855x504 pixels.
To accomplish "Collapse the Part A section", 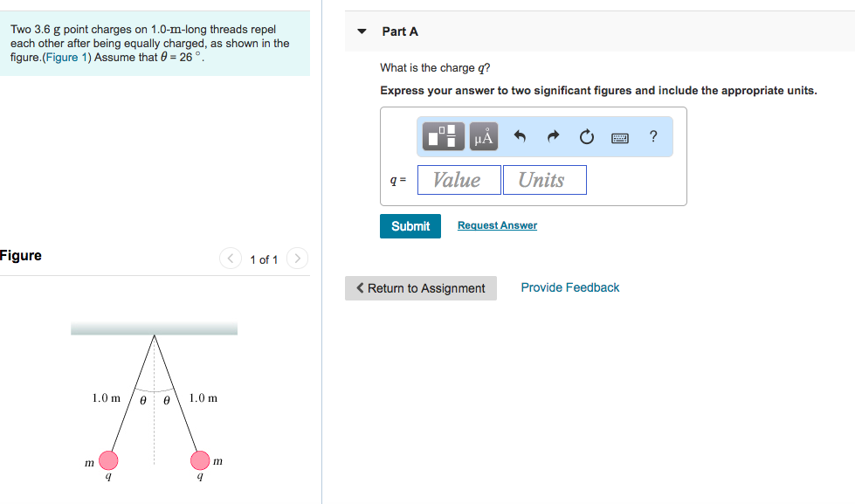I will (362, 31).
